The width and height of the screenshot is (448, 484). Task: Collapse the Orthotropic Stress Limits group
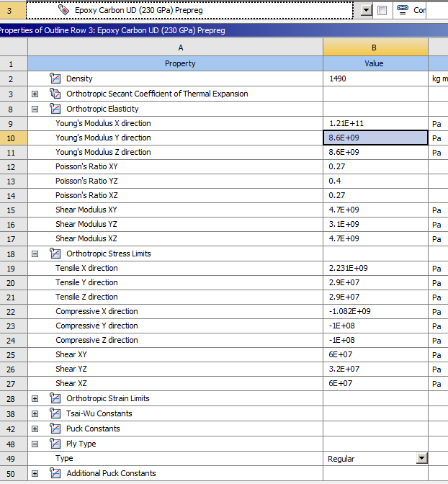click(x=35, y=254)
